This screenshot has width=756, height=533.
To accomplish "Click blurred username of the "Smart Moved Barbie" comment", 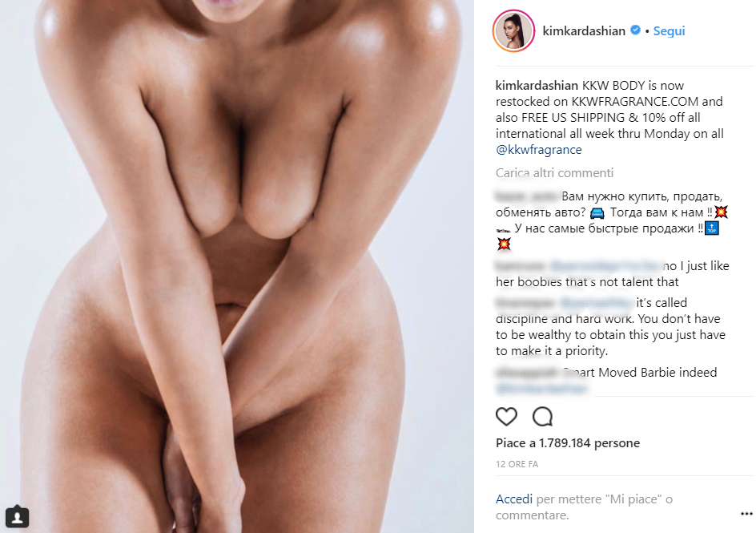I will pyautogui.click(x=528, y=373).
